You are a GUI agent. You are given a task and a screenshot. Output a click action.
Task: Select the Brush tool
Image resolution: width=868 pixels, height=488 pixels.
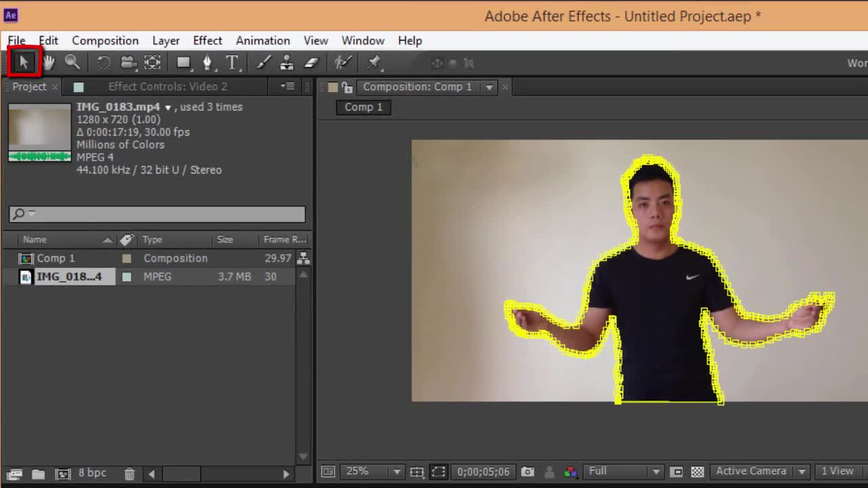click(x=264, y=62)
